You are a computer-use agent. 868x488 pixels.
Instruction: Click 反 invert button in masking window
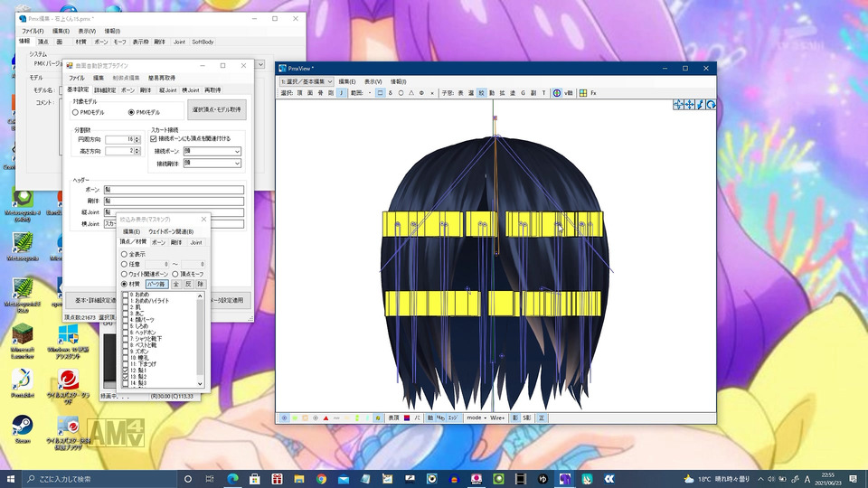coord(188,284)
